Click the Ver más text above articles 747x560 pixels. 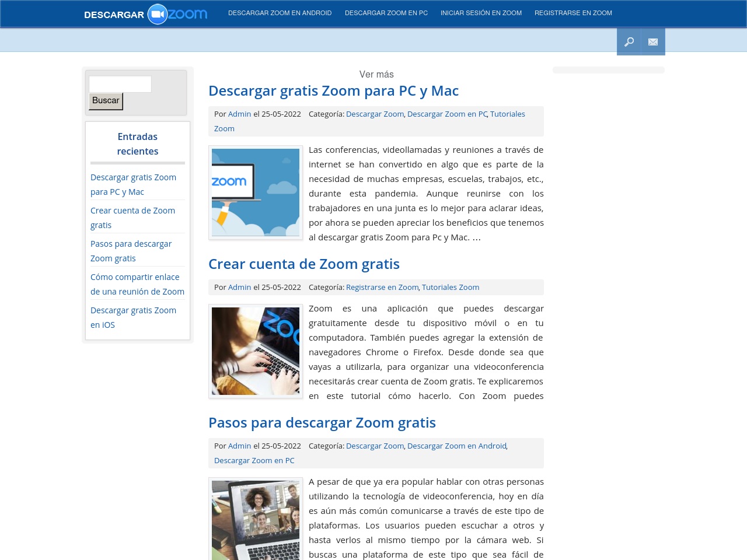tap(376, 74)
